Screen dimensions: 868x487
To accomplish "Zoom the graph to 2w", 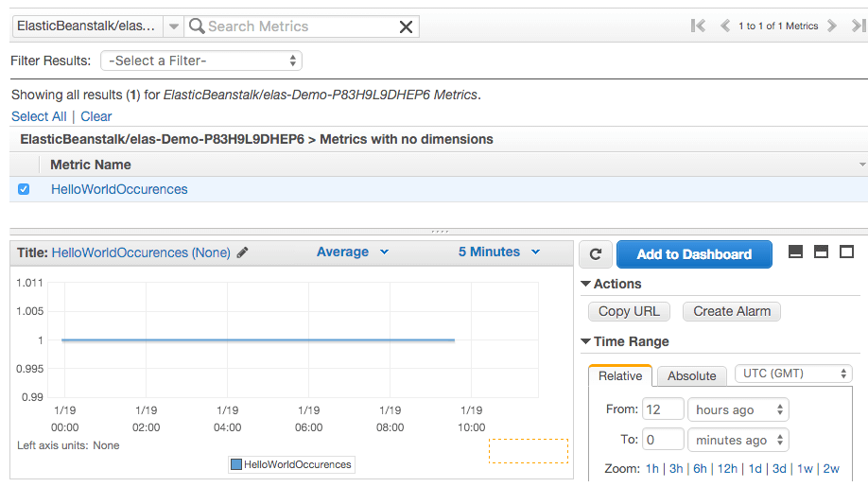I will pos(831,469).
